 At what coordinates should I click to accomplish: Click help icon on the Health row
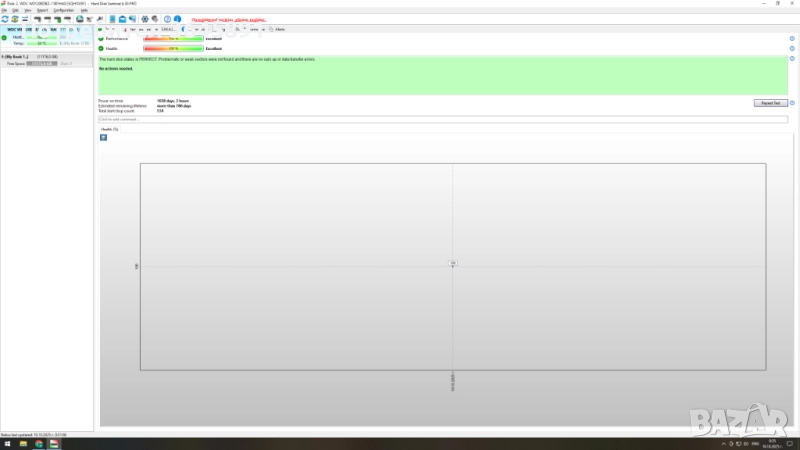point(792,48)
